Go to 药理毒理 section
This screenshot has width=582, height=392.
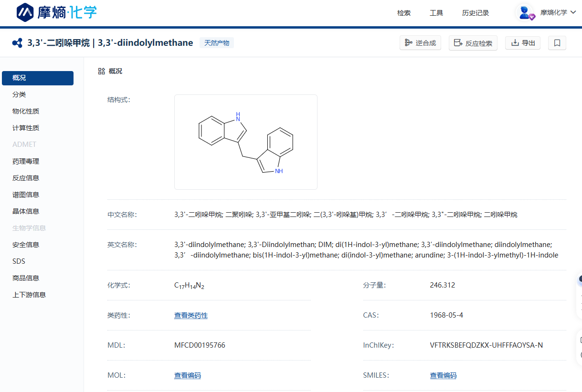click(26, 161)
